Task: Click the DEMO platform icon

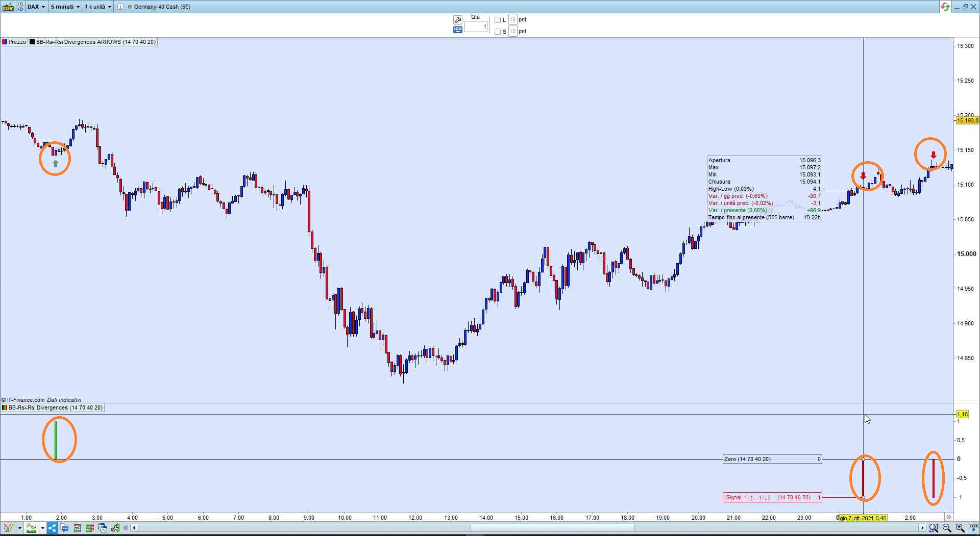Action: [8, 7]
